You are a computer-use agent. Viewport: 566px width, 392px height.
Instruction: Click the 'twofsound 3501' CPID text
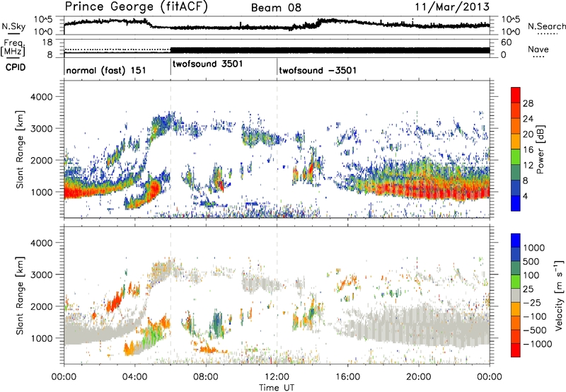pyautogui.click(x=207, y=64)
